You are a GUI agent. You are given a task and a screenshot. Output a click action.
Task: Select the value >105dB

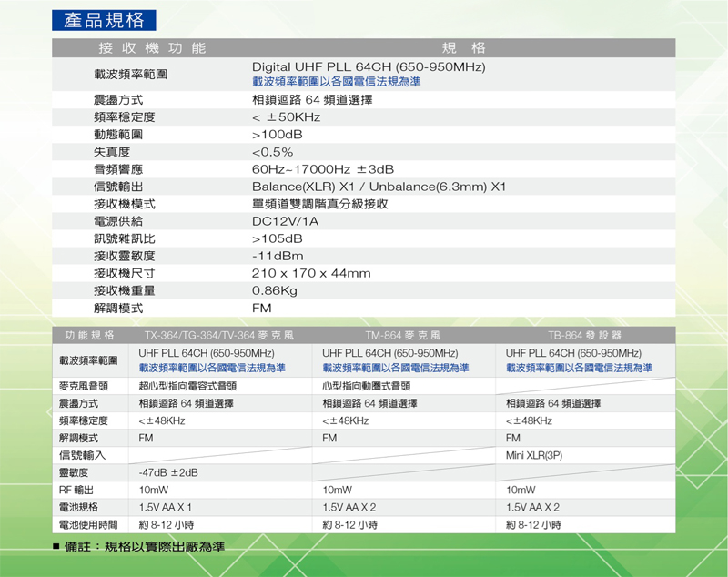[278, 238]
